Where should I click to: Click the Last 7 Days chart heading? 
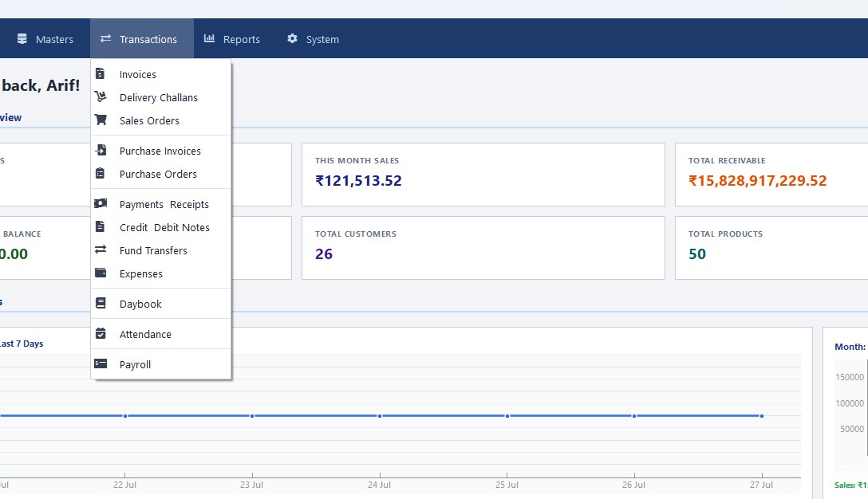pyautogui.click(x=21, y=344)
